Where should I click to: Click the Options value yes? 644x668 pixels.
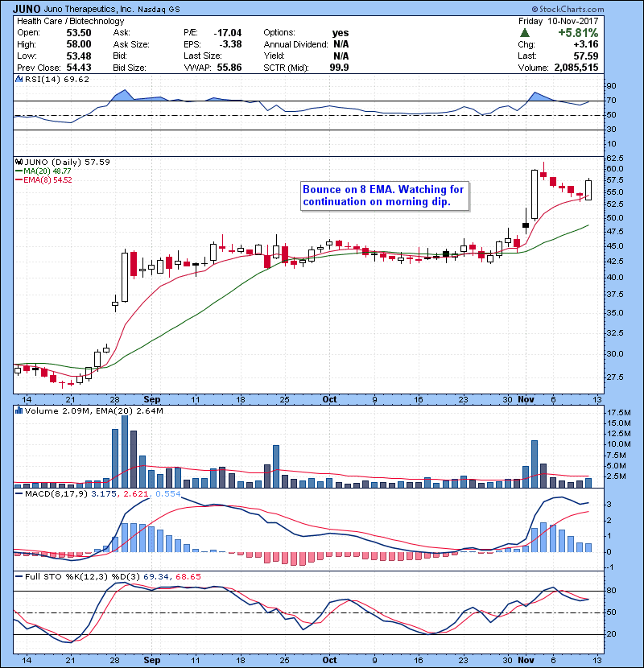pos(341,33)
